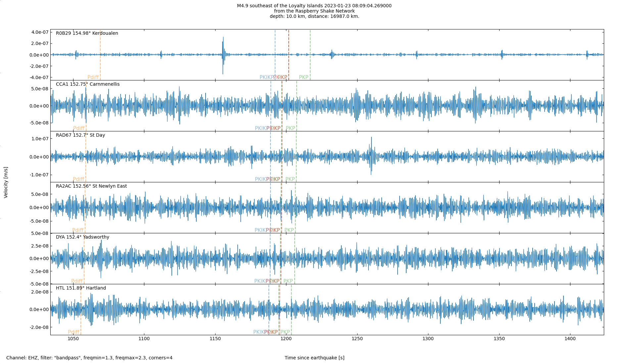Select the green "PKP" label in the HTL panel

click(x=285, y=332)
